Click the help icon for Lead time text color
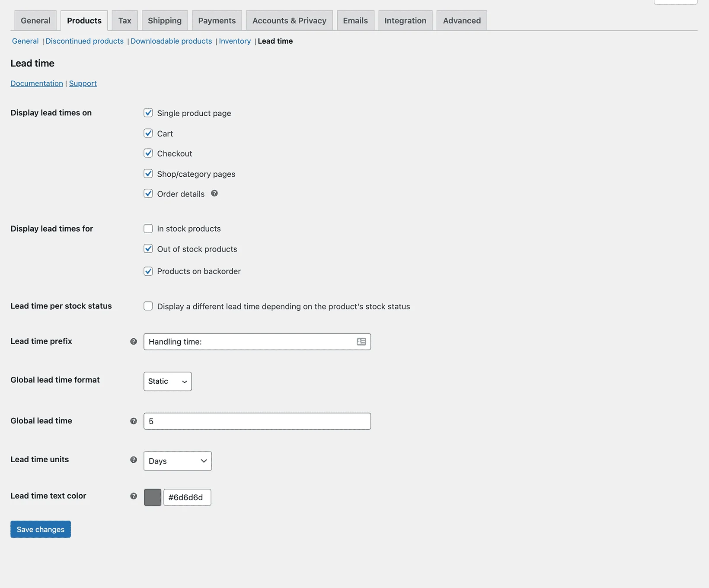The width and height of the screenshot is (709, 588). (133, 496)
